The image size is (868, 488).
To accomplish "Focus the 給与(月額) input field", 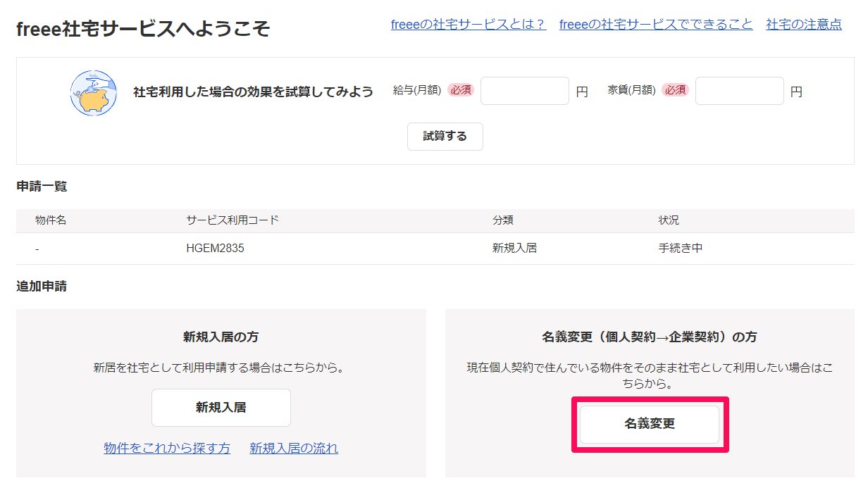I will click(525, 91).
